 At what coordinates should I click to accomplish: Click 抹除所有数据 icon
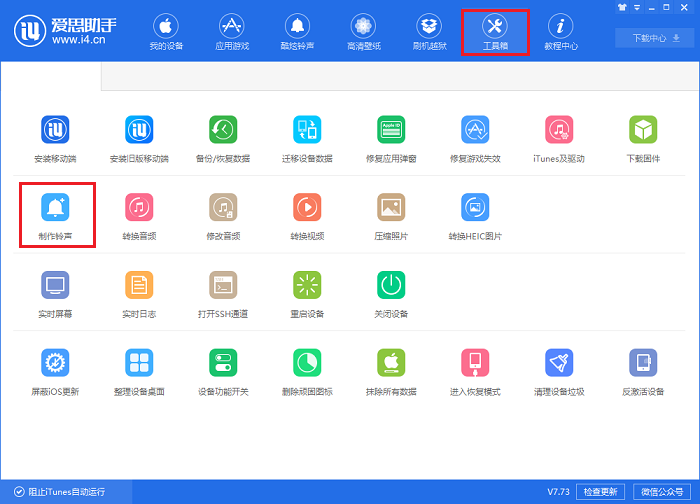391,362
